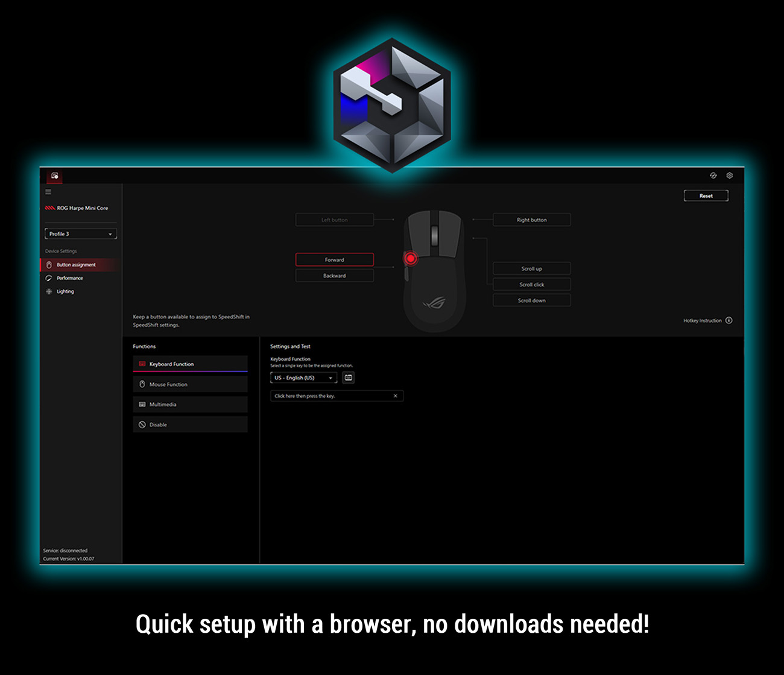
Task: Expand the Profile 3 dropdown
Action: [x=80, y=234]
